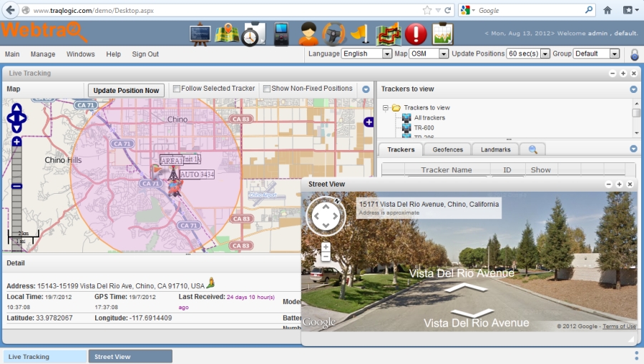644x364 pixels.
Task: Open map layer switcher plus button
Action: 369,122
